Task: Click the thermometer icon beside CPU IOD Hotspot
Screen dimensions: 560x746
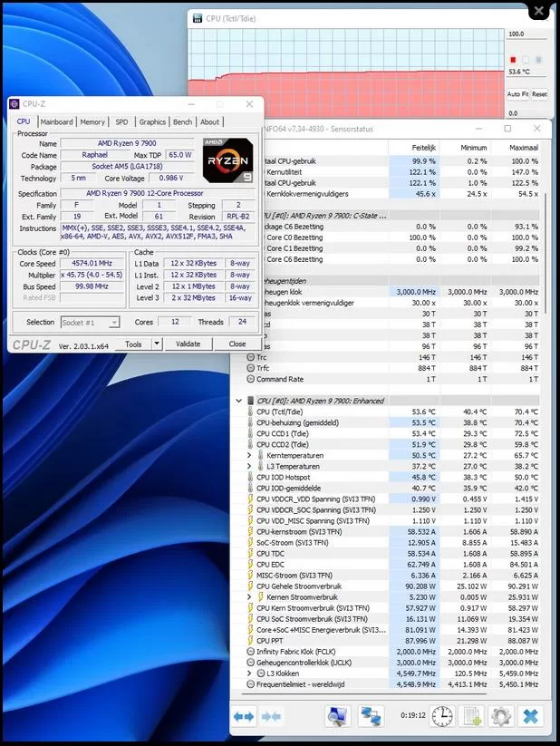Action: tap(250, 477)
